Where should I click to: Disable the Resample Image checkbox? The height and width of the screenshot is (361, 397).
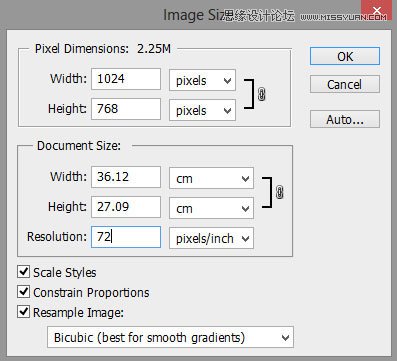click(23, 312)
